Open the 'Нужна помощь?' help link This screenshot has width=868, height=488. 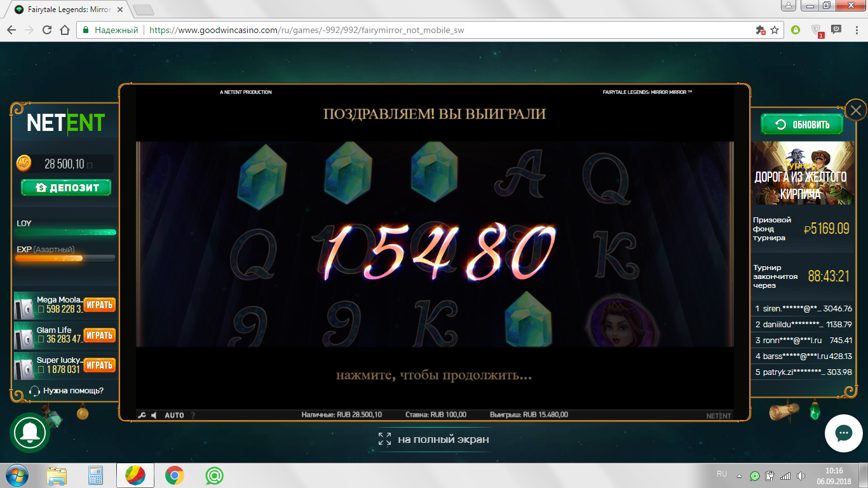click(x=73, y=391)
